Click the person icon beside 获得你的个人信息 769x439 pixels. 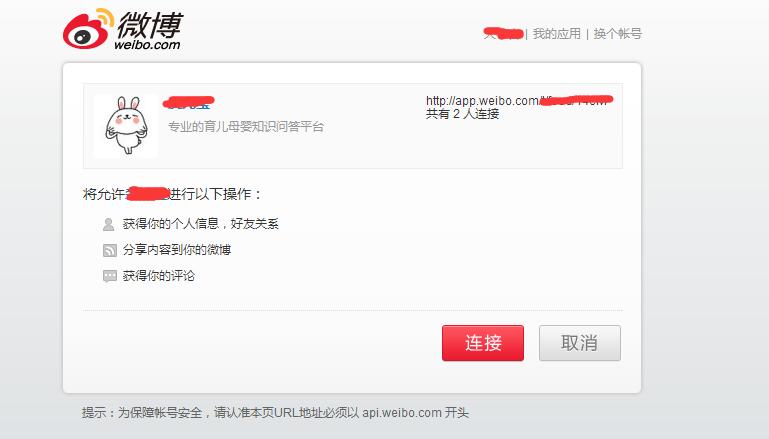(108, 224)
